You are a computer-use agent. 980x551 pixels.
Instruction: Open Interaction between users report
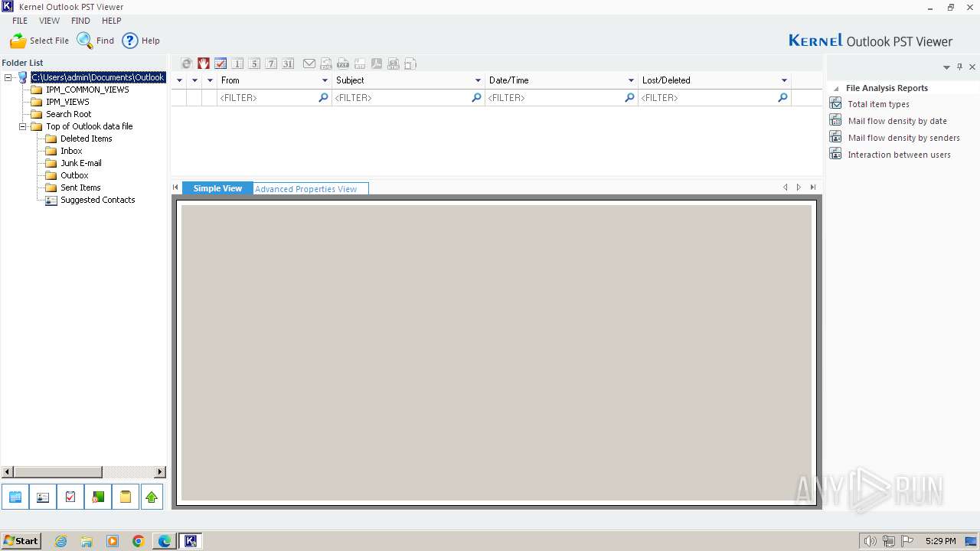pyautogui.click(x=899, y=155)
